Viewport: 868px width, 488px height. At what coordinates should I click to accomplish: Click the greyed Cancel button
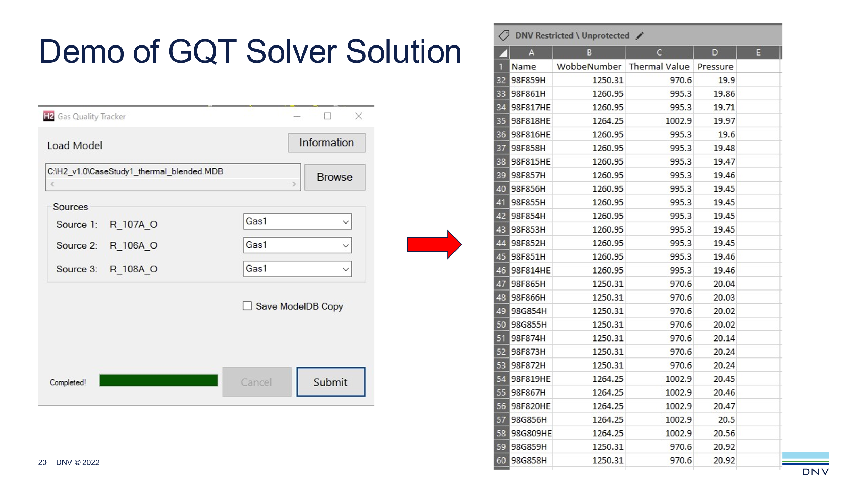257,382
